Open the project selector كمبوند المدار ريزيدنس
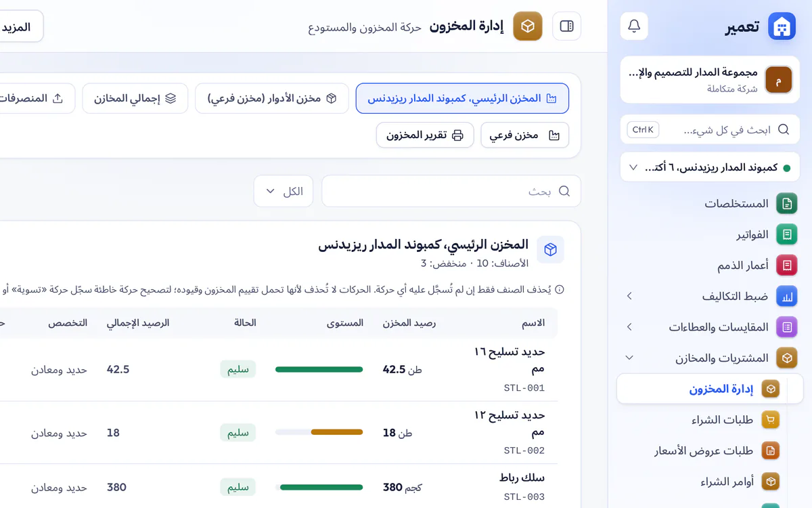 pyautogui.click(x=710, y=167)
